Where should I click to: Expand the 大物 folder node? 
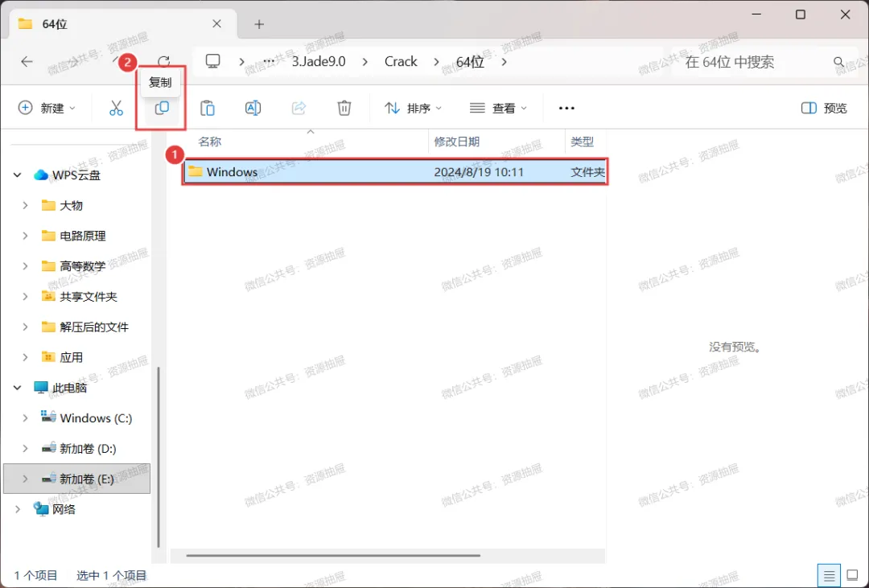25,206
